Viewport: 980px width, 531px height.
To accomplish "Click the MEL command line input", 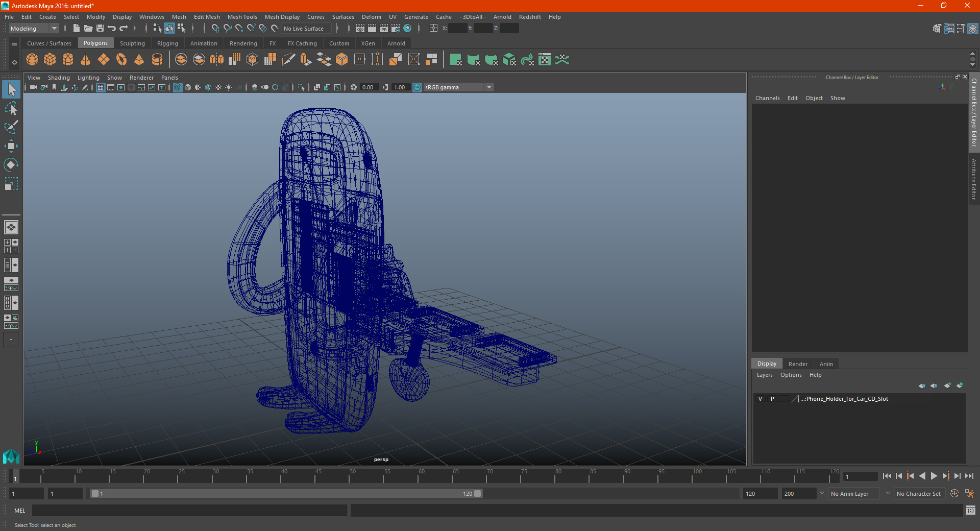I will point(189,511).
